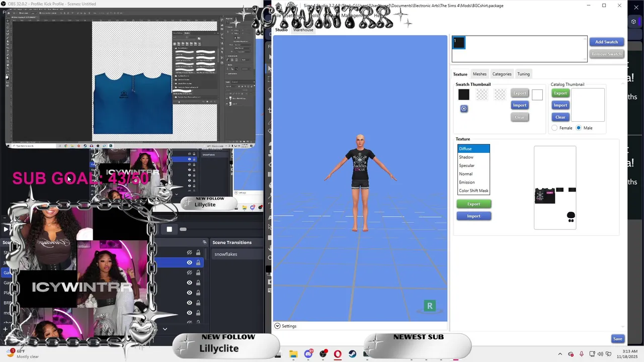Click the white swatch thumbnail preview box
The height and width of the screenshot is (362, 644).
(x=537, y=95)
